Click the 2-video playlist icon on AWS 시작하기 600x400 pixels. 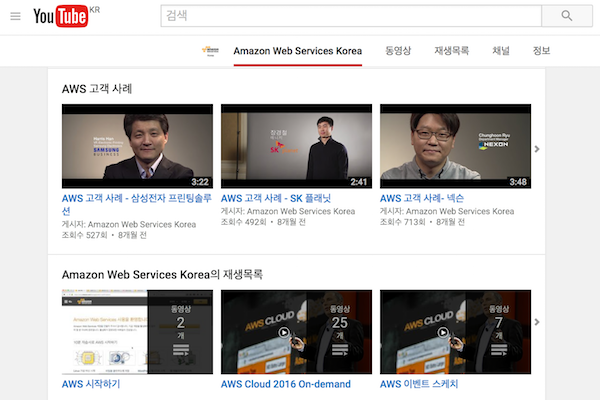pos(181,350)
